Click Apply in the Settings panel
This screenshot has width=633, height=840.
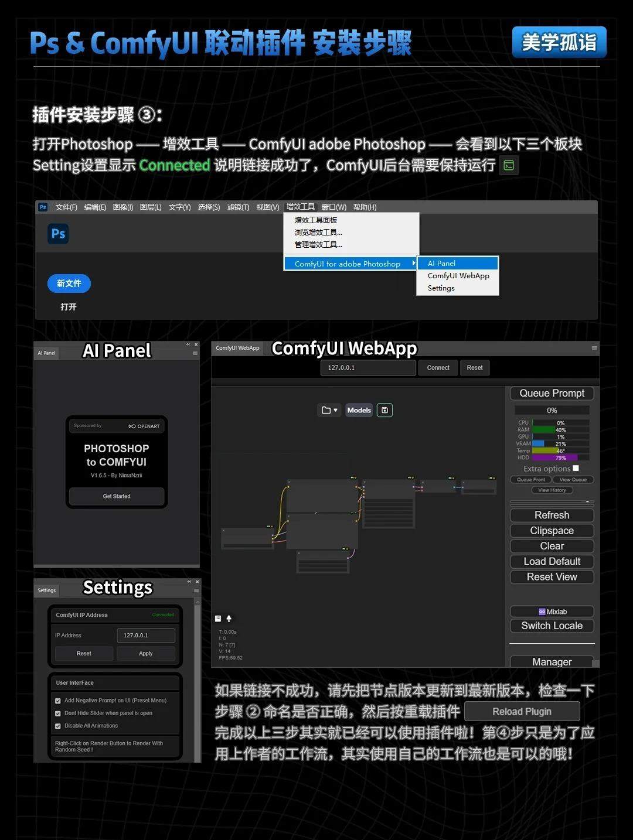pyautogui.click(x=146, y=654)
